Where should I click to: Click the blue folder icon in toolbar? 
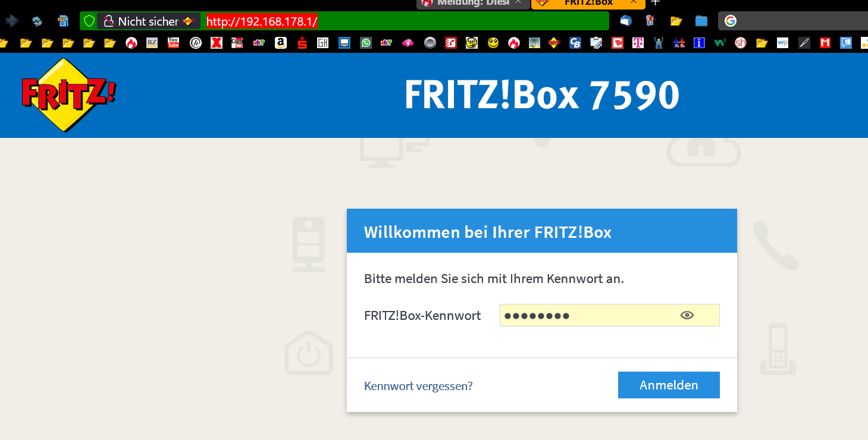tap(701, 21)
